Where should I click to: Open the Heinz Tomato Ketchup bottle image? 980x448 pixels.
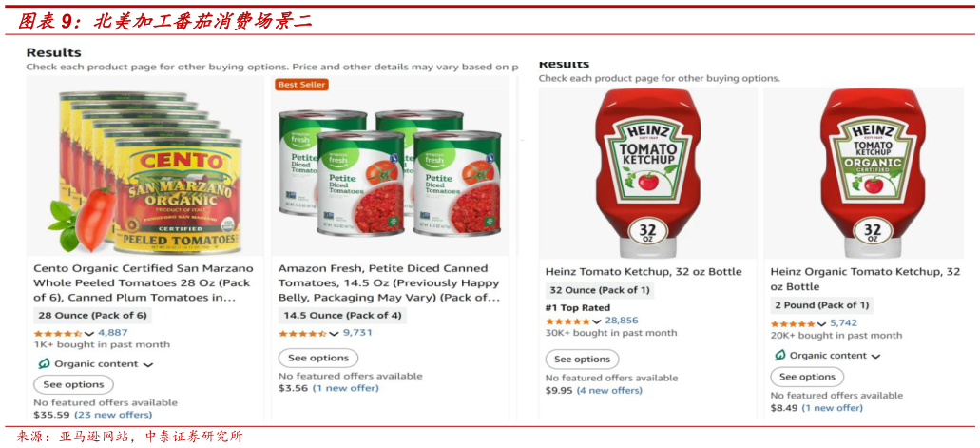pyautogui.click(x=647, y=172)
